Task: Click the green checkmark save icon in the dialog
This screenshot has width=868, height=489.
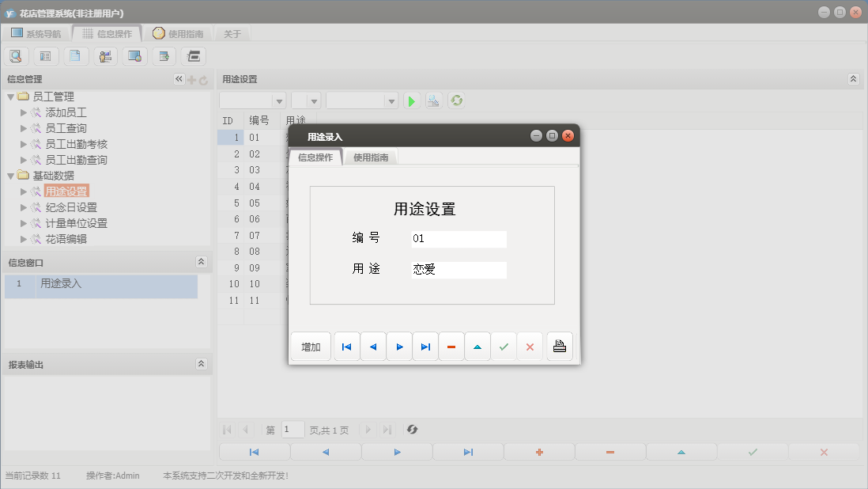Action: [504, 347]
